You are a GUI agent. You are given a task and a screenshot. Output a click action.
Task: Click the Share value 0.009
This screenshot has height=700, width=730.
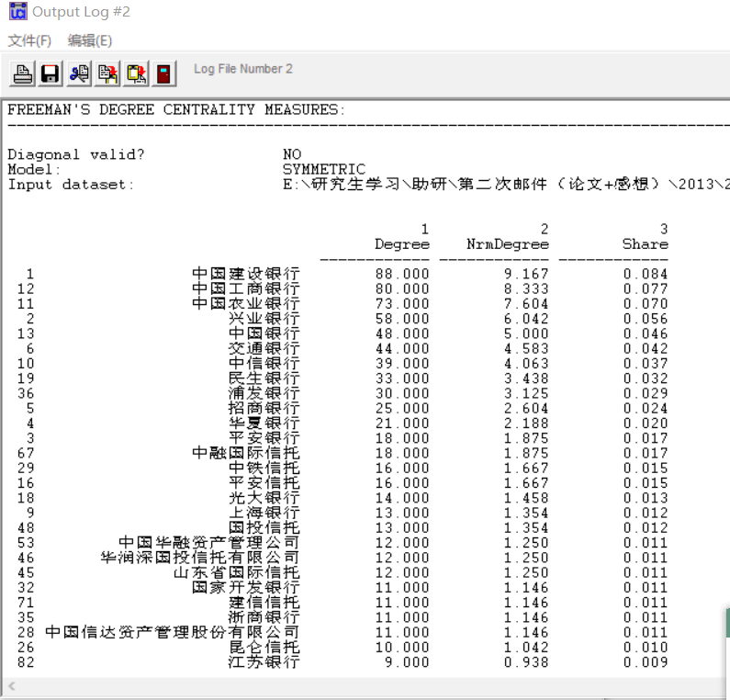click(646, 661)
